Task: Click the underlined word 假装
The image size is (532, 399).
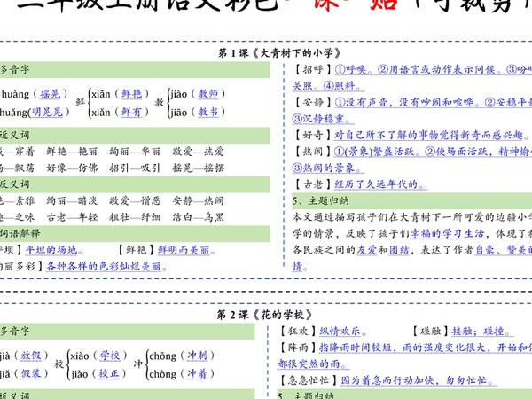Action: click(31, 374)
